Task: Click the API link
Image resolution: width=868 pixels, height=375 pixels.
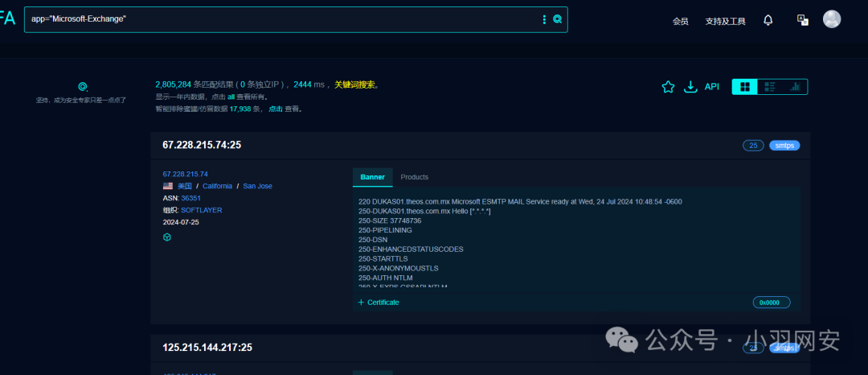Action: click(x=712, y=87)
